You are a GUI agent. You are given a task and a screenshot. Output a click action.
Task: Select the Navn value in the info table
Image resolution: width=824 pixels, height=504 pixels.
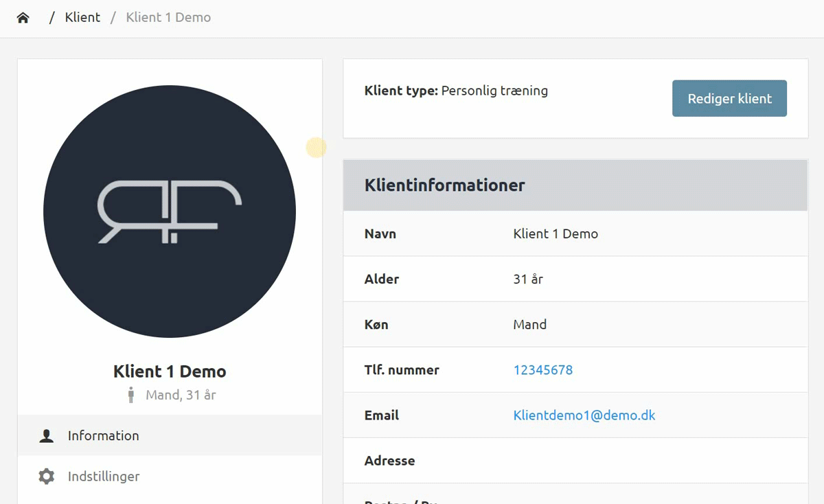coord(555,234)
